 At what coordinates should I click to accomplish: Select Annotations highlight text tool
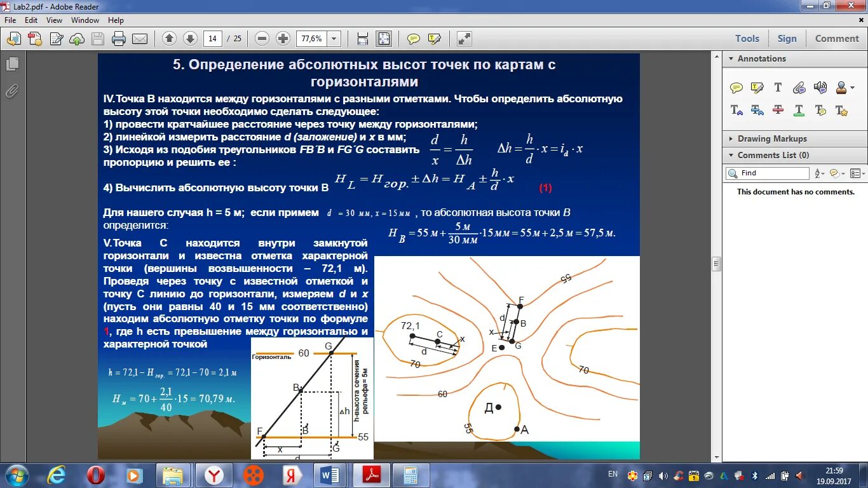[757, 88]
